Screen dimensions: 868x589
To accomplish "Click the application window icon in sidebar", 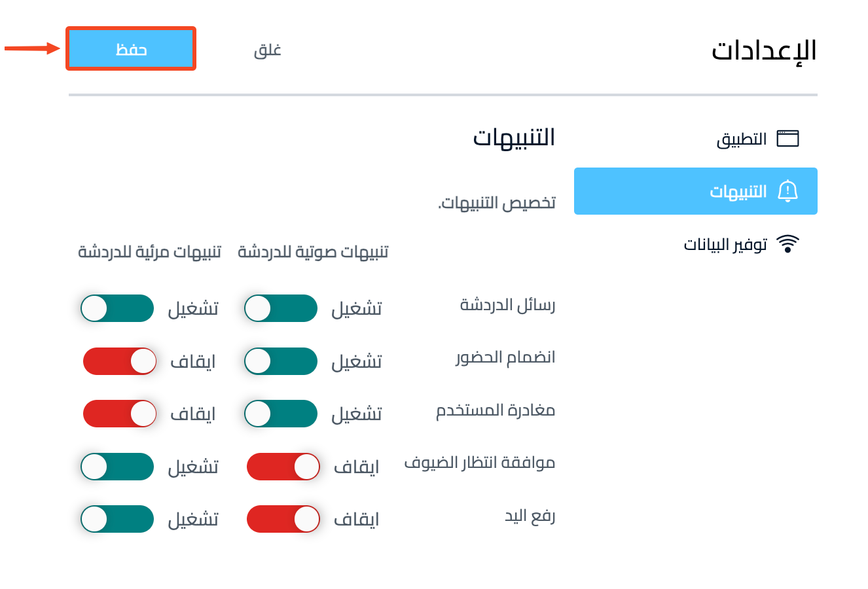I will (787, 139).
